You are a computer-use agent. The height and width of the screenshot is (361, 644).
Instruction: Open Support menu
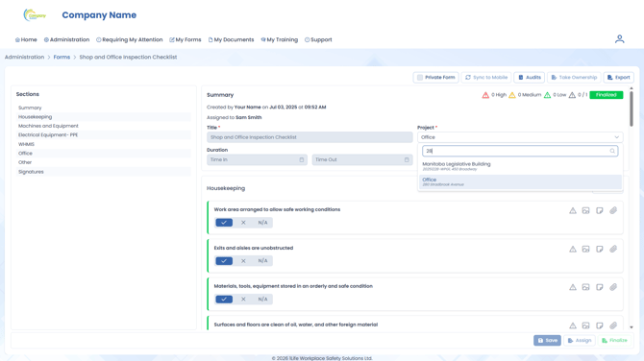[318, 39]
